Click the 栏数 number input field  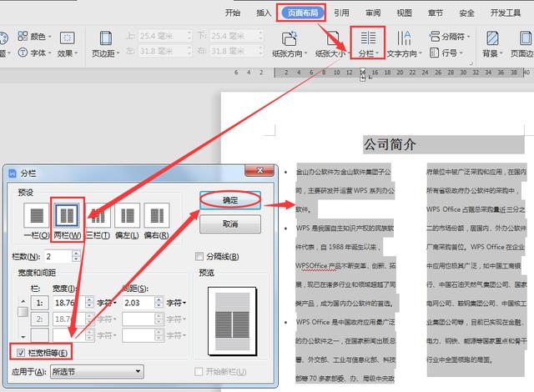pos(58,256)
